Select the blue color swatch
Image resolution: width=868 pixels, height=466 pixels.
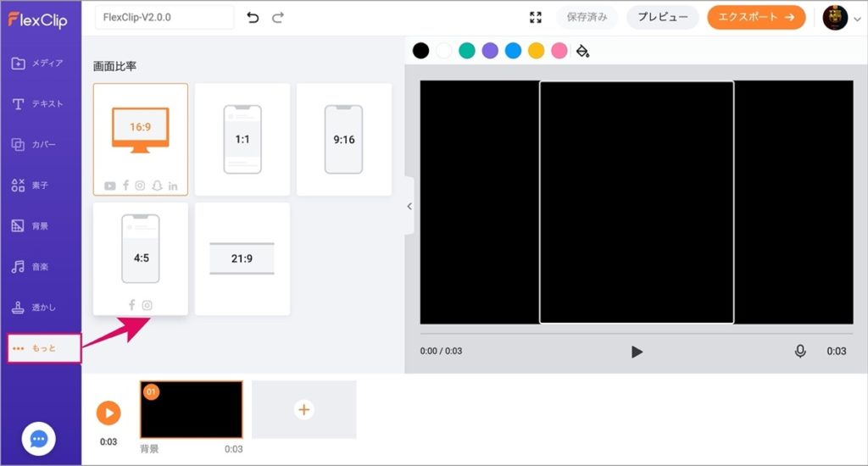point(513,50)
